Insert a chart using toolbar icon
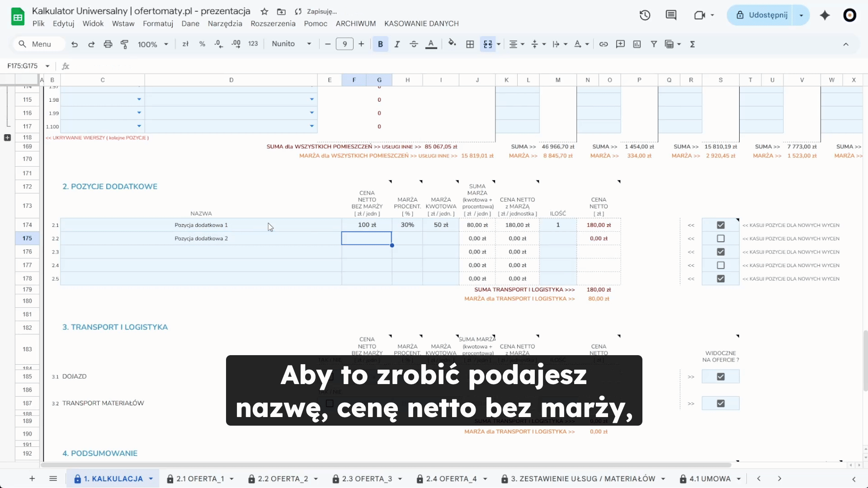Image resolution: width=868 pixels, height=488 pixels. 637,44
